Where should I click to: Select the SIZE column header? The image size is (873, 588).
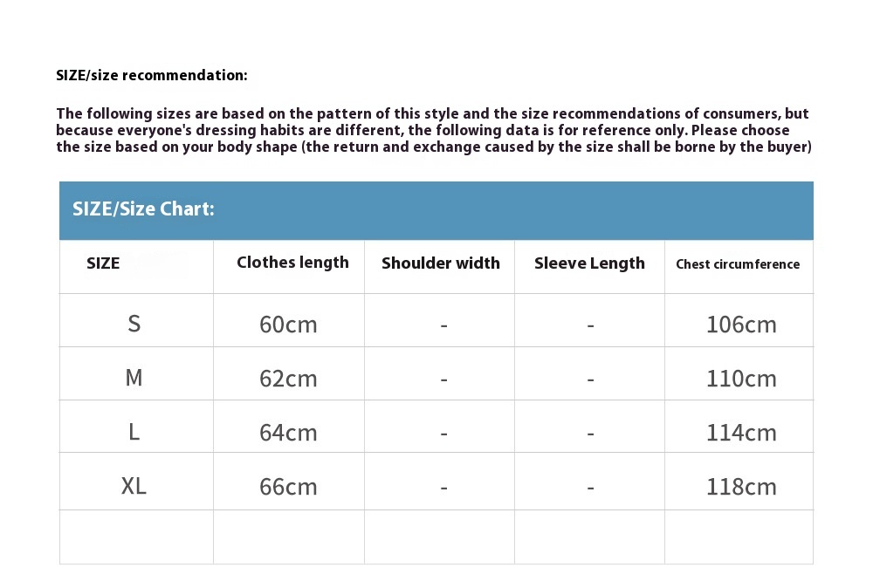coord(103,263)
